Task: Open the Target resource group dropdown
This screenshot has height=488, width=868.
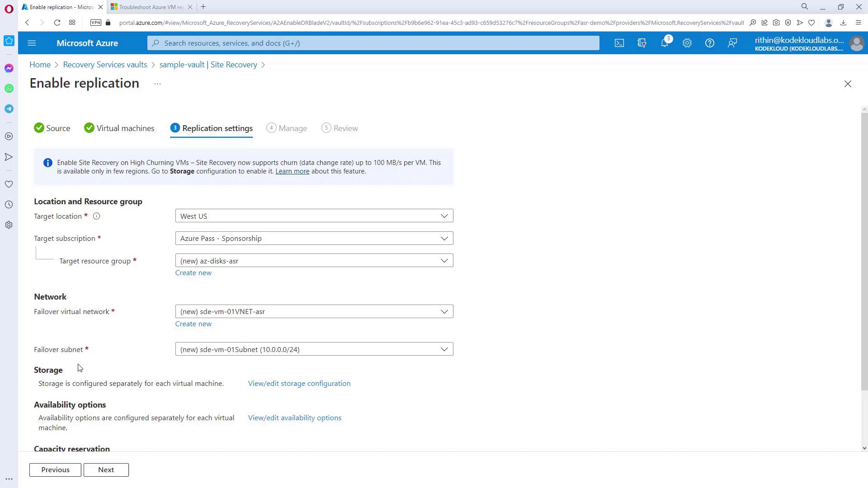Action: click(314, 261)
